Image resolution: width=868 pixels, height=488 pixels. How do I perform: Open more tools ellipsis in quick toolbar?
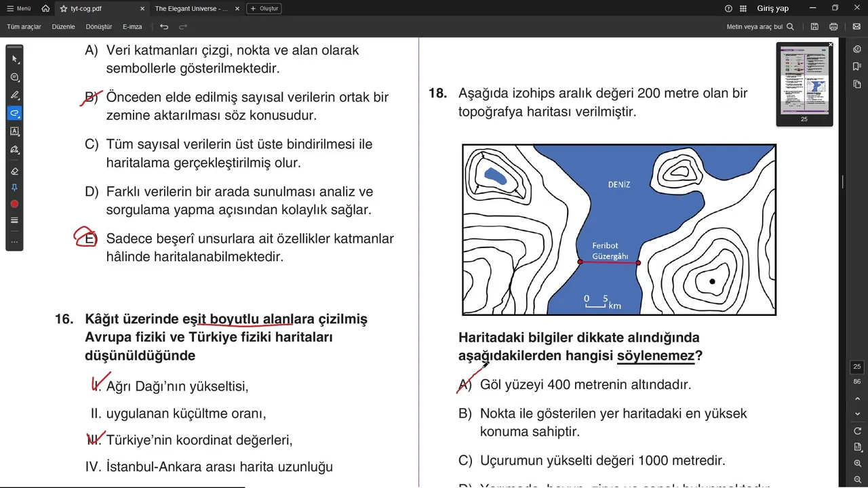15,241
